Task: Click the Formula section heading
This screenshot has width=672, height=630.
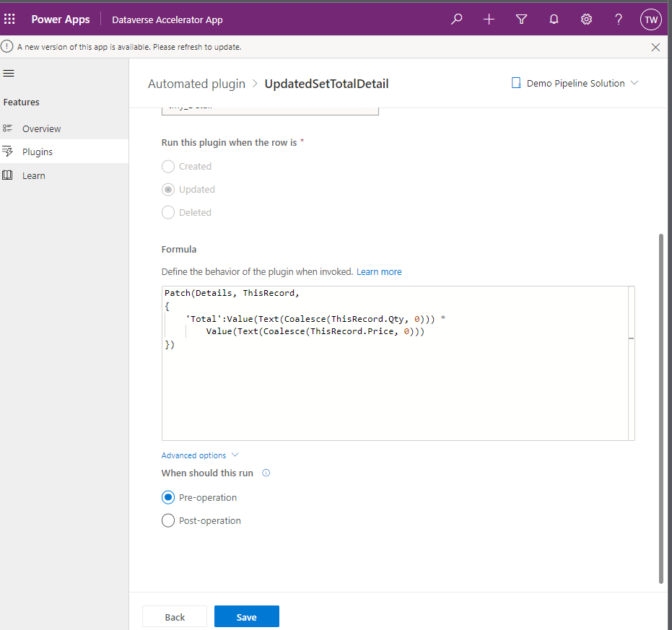Action: [179, 250]
